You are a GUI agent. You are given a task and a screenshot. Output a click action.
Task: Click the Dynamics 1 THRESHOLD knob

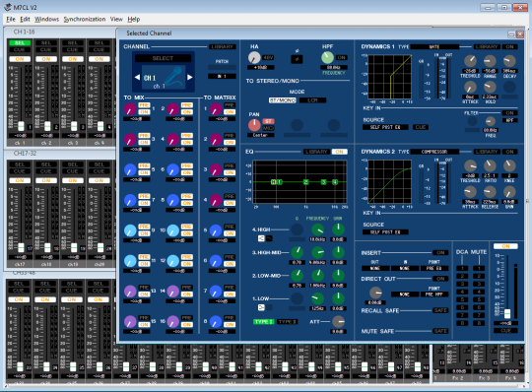(470, 61)
